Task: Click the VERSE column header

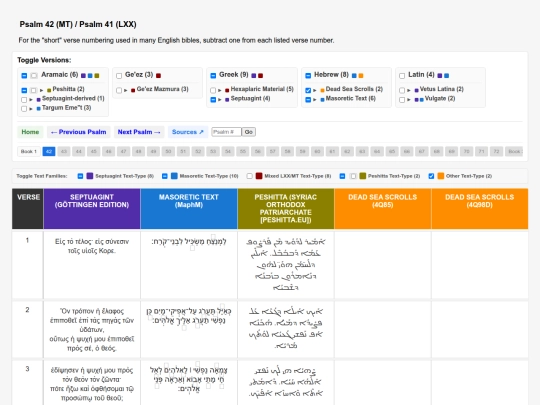Action: click(x=28, y=209)
